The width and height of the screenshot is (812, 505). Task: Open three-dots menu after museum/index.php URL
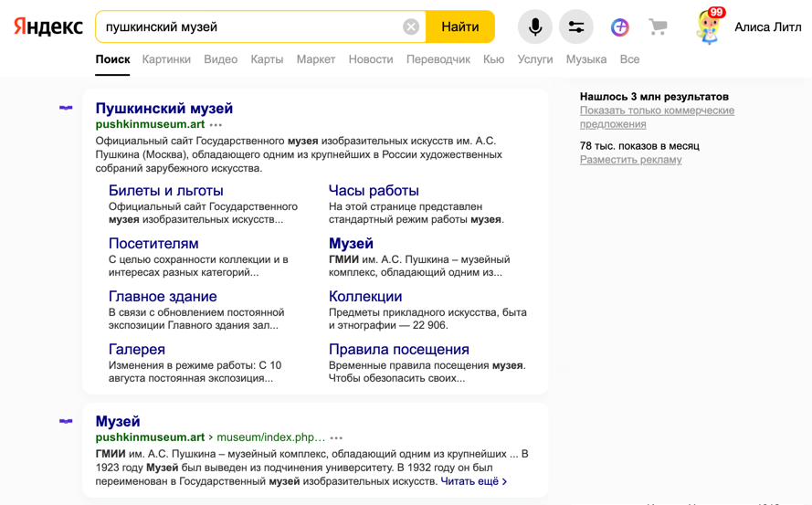point(336,438)
